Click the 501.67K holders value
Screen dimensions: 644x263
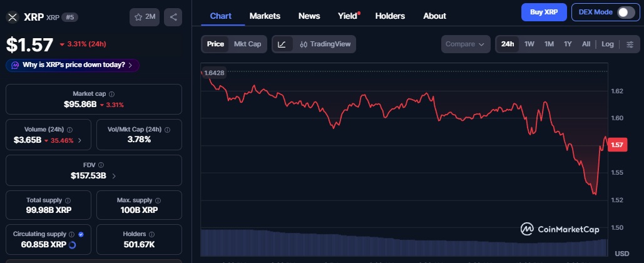139,245
